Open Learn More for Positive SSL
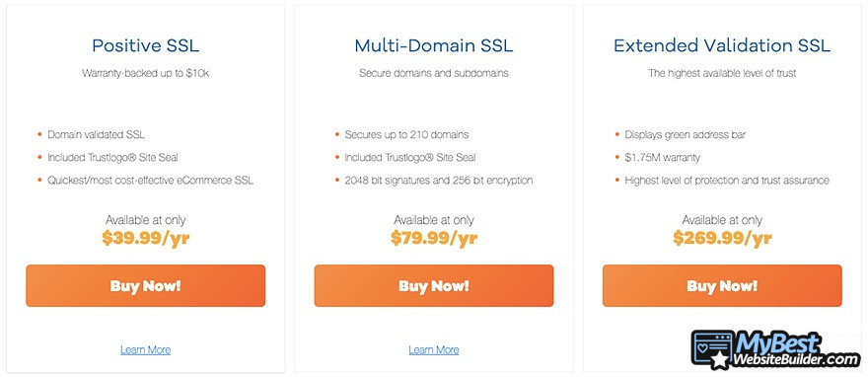Image resolution: width=868 pixels, height=377 pixels. 146,350
